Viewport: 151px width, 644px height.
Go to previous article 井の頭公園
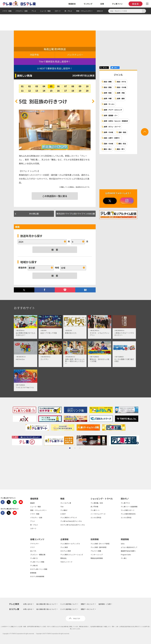[x=34, y=214]
